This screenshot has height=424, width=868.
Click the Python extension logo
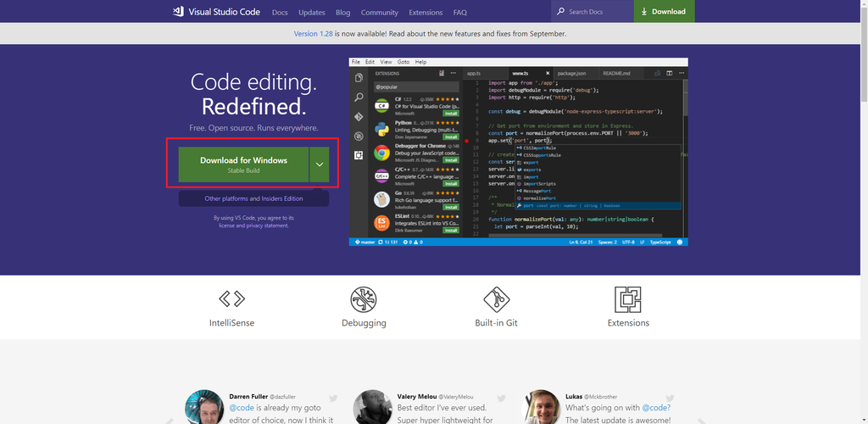(381, 128)
